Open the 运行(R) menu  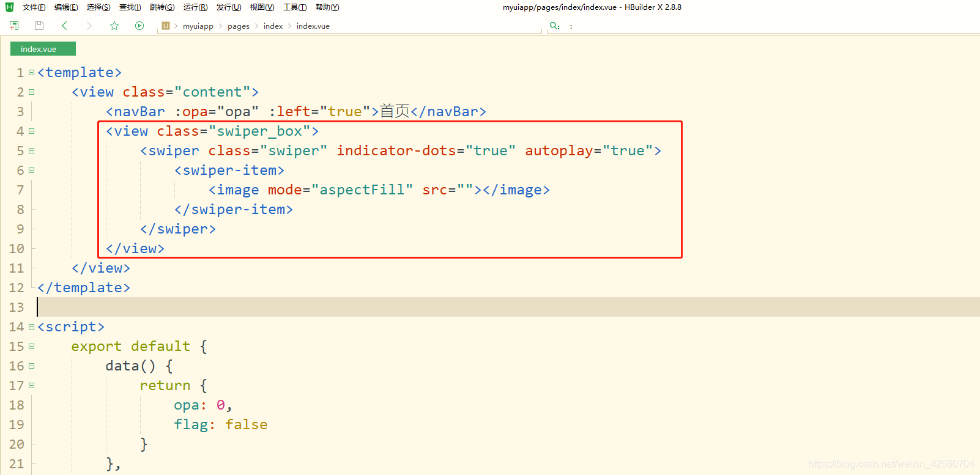tap(196, 7)
